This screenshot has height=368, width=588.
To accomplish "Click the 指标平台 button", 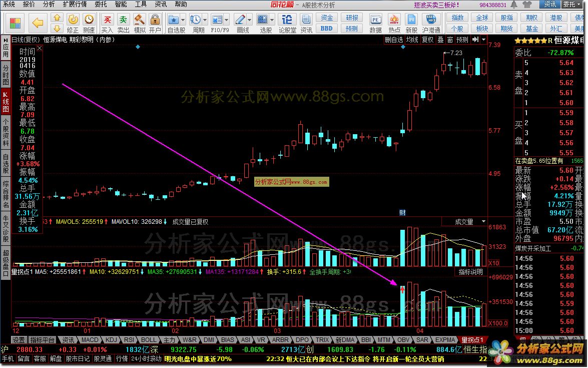I will (43, 340).
